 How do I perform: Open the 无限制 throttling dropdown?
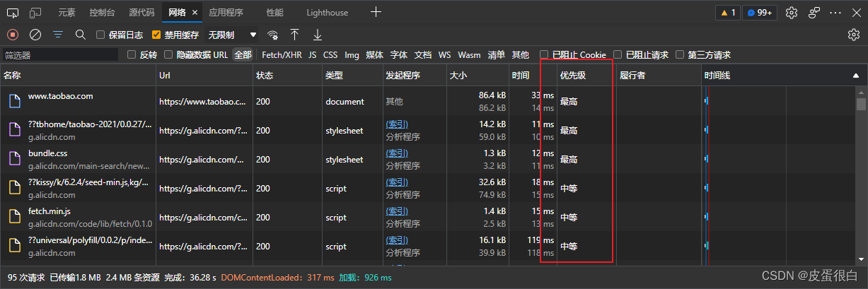coord(232,35)
